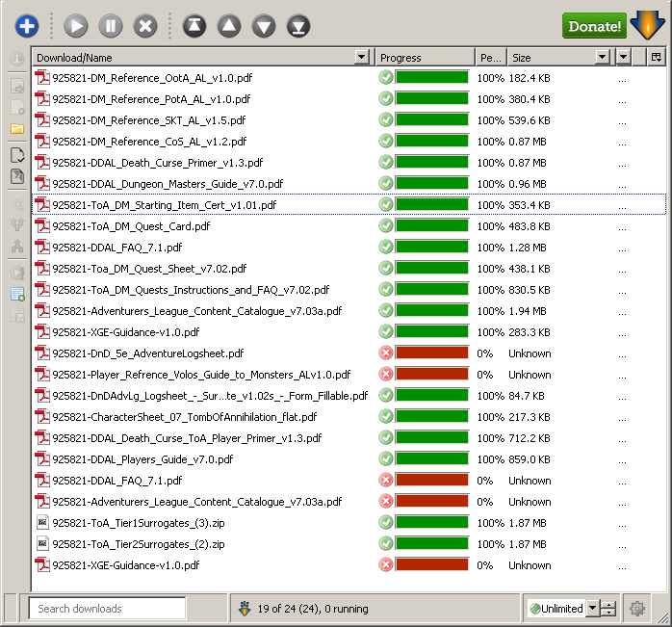
Task: Click size 1.94 MB in Content_Catalogue row
Action: tap(528, 311)
